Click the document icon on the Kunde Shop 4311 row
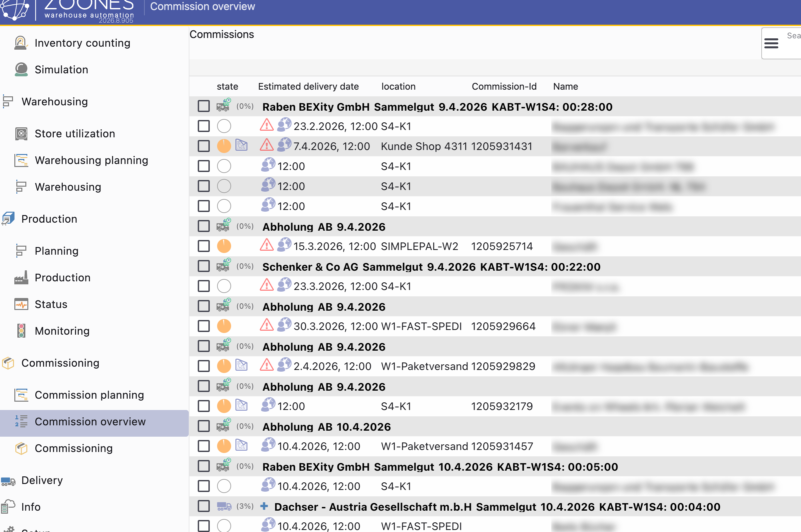 [x=241, y=145]
